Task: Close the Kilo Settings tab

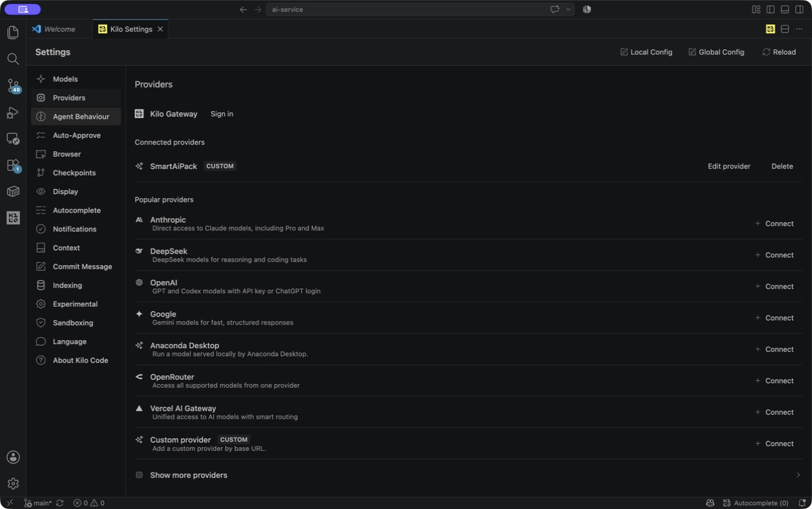Action: coord(160,29)
